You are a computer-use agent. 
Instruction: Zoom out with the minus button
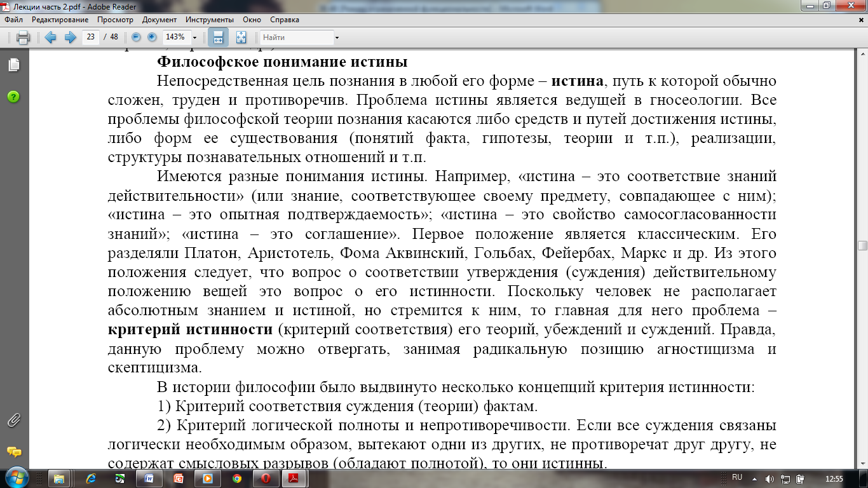pos(136,37)
